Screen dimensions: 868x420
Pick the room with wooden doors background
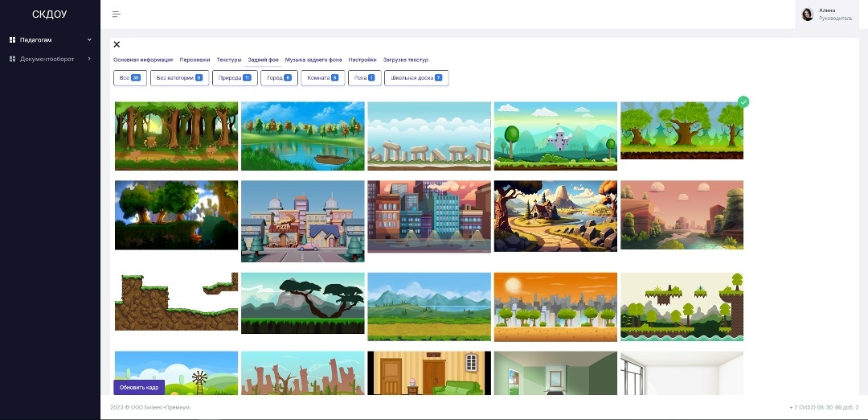(429, 373)
